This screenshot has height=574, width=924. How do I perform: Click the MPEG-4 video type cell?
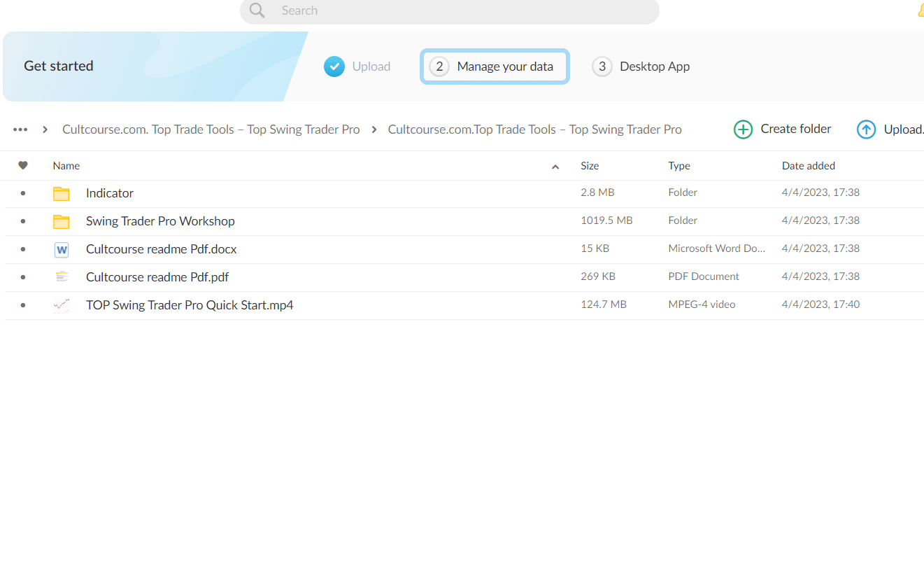(x=702, y=304)
